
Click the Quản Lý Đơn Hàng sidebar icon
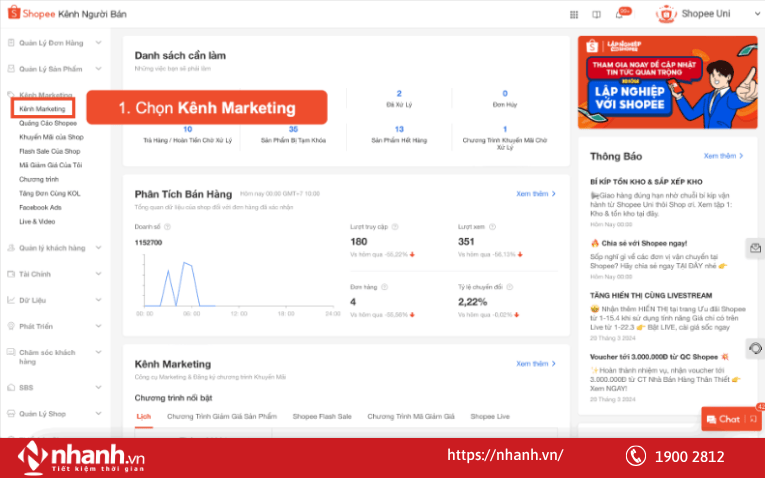point(11,42)
